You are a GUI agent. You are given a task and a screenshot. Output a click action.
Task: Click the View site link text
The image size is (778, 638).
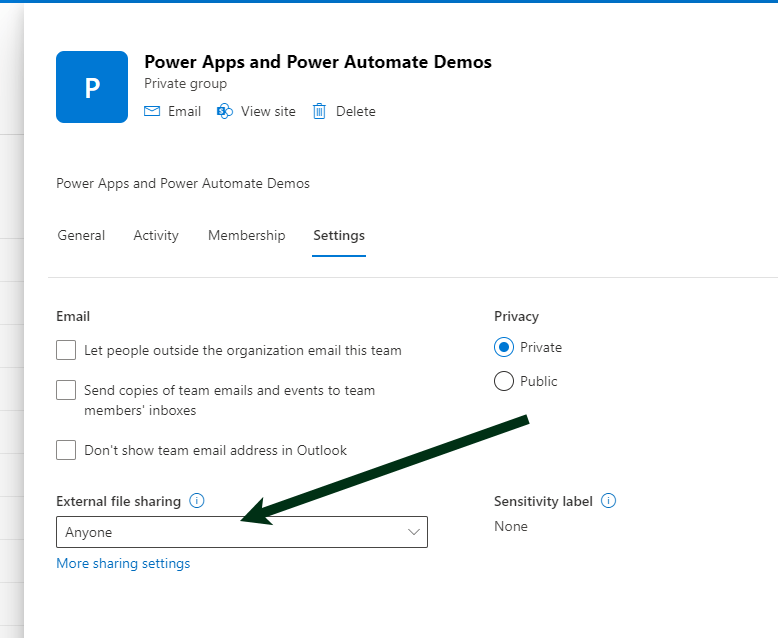[x=268, y=111]
